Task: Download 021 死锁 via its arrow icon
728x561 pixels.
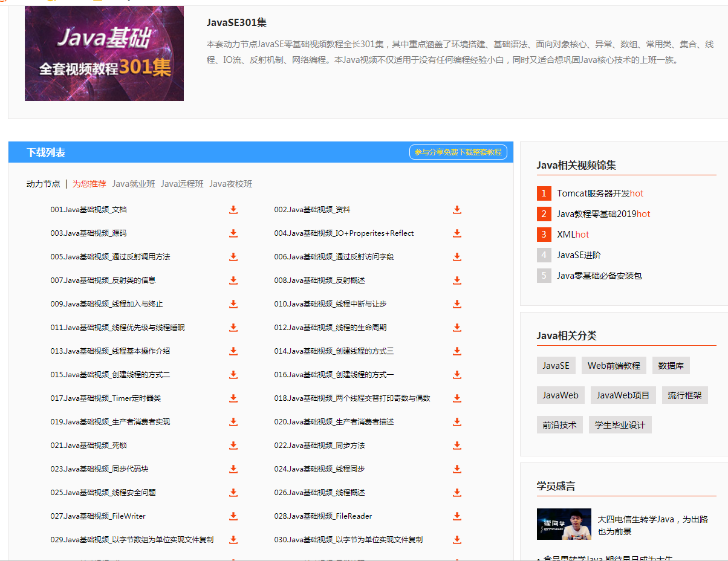Action: tap(233, 446)
